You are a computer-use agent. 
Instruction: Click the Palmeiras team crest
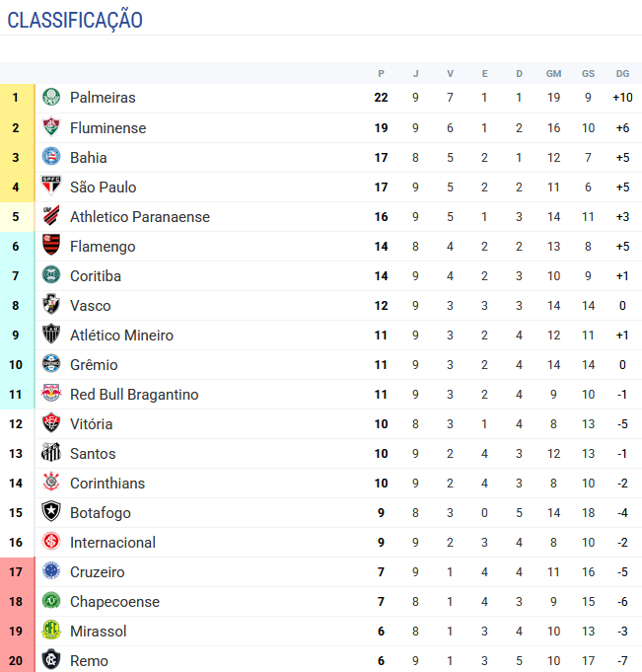(x=51, y=98)
